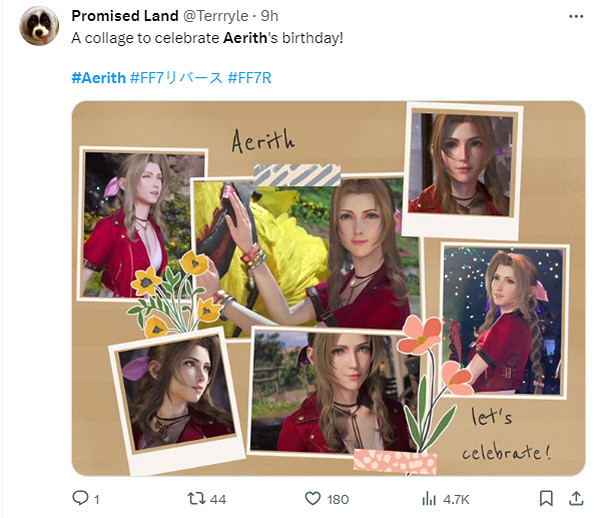Click the Promised Land display name

[x=125, y=17]
